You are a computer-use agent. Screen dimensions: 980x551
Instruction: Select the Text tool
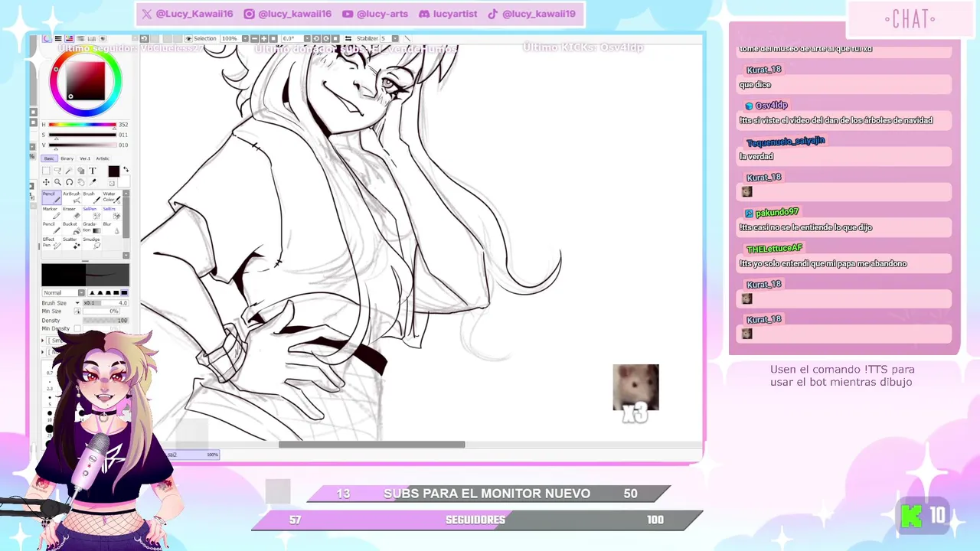(93, 171)
